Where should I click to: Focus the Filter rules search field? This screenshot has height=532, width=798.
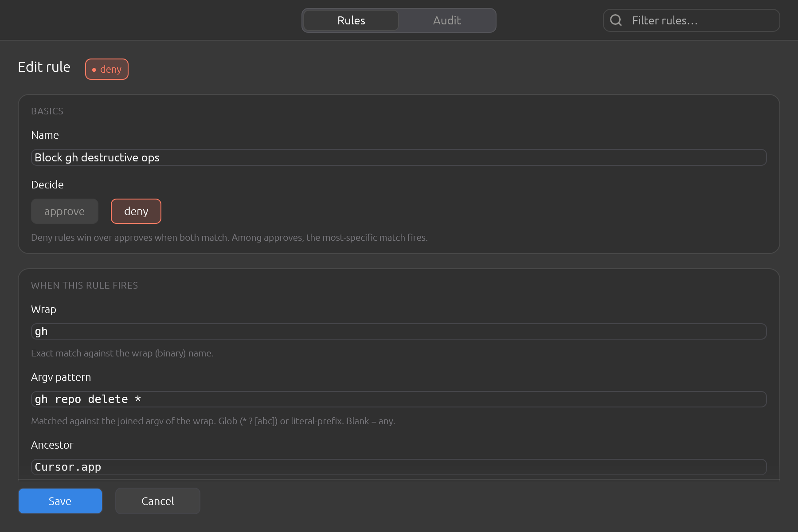click(692, 20)
